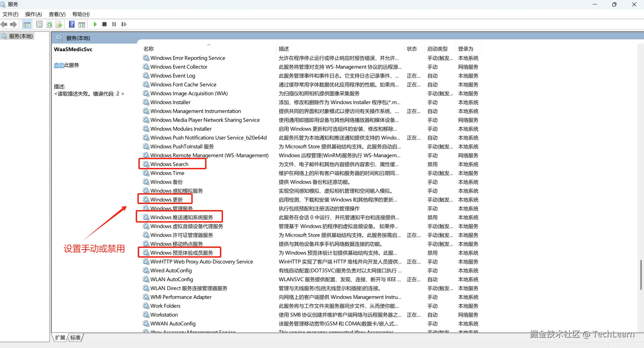This screenshot has width=644, height=348.
Task: Select the Windows 虚拟音频设备代理服务 name
Action: tap(187, 226)
